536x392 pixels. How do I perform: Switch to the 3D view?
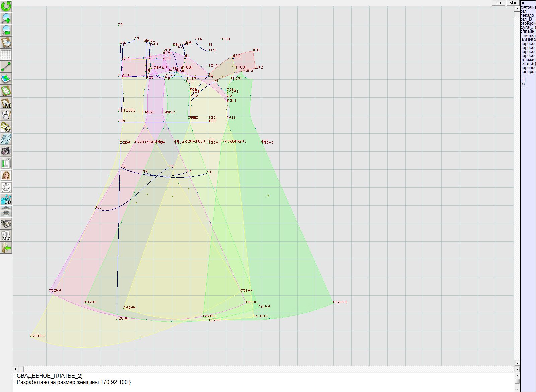click(6, 200)
